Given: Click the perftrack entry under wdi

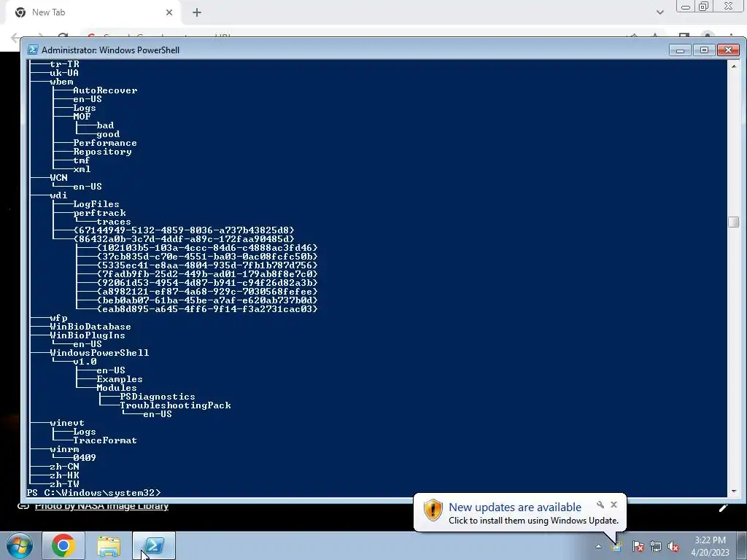Looking at the screenshot, I should [x=99, y=213].
